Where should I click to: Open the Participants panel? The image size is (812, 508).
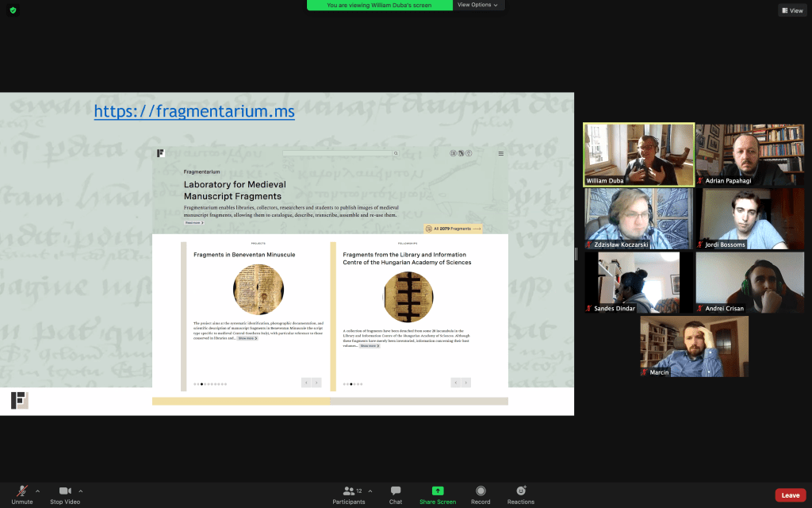pyautogui.click(x=348, y=491)
